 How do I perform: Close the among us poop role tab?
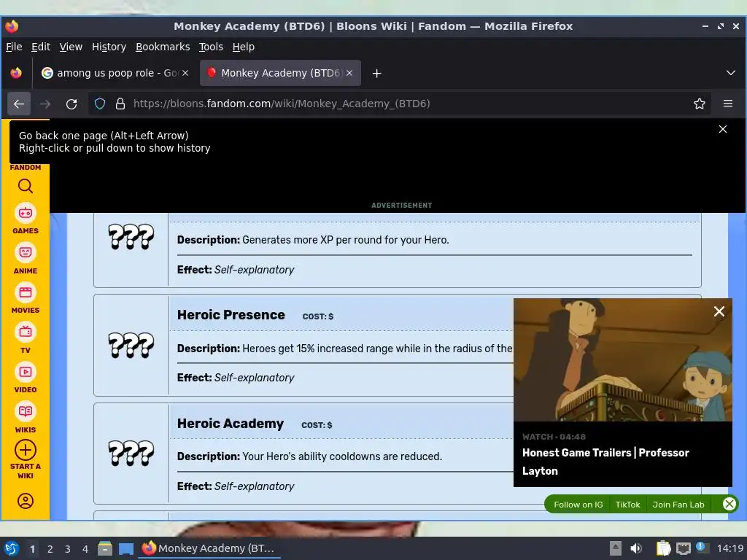(185, 73)
